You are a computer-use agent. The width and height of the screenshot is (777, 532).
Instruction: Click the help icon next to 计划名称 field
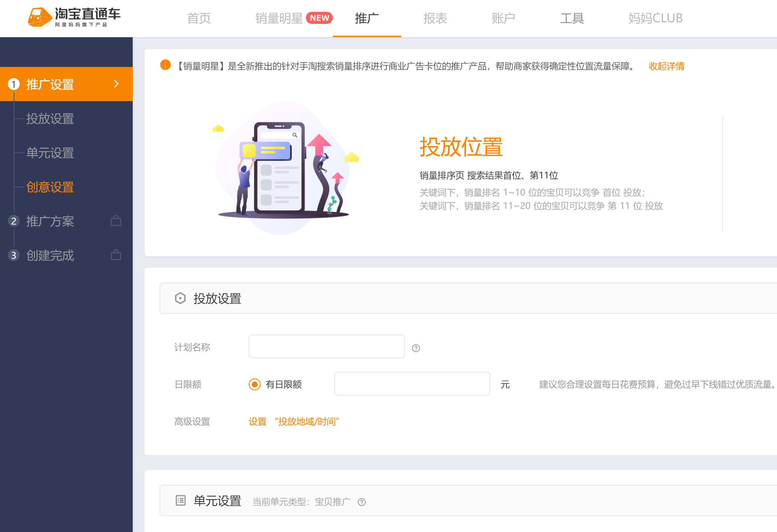(x=416, y=348)
